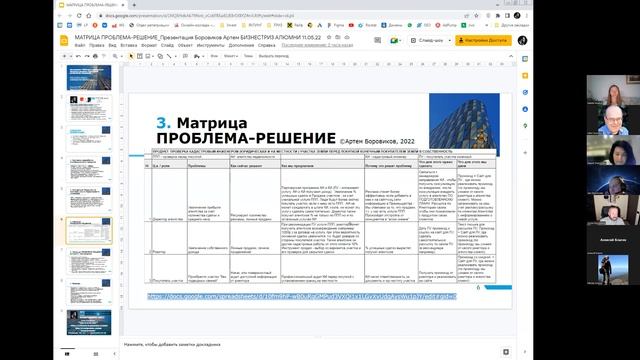Open Tasks in the side panel
The height and width of the screenshot is (360, 640).
coord(525,93)
